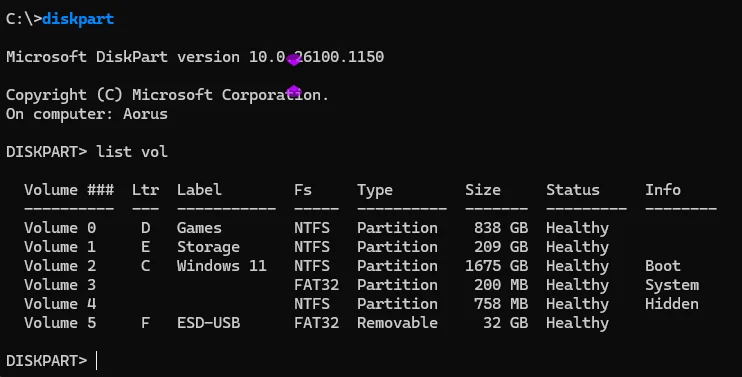Viewport: 742px width, 377px height.
Task: Select the version number 10.0.26100.1150
Action: pos(317,57)
